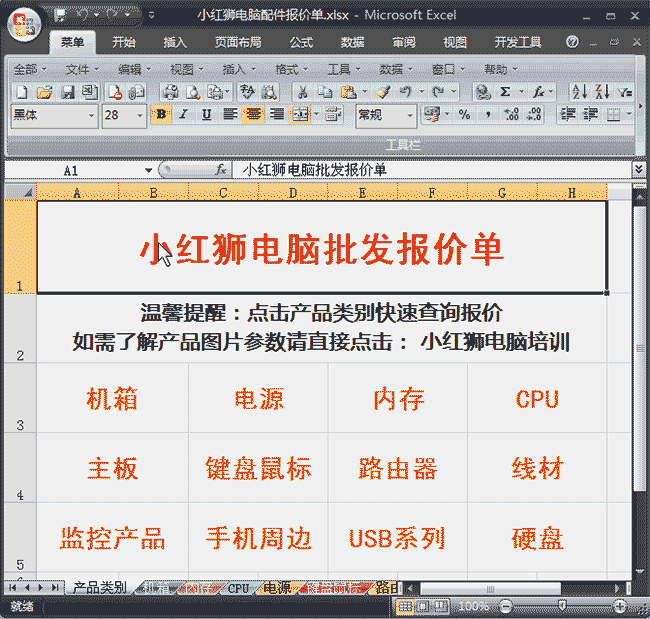Click the Select All corner button
Image resolution: width=650 pixels, height=619 pixels.
click(x=20, y=192)
